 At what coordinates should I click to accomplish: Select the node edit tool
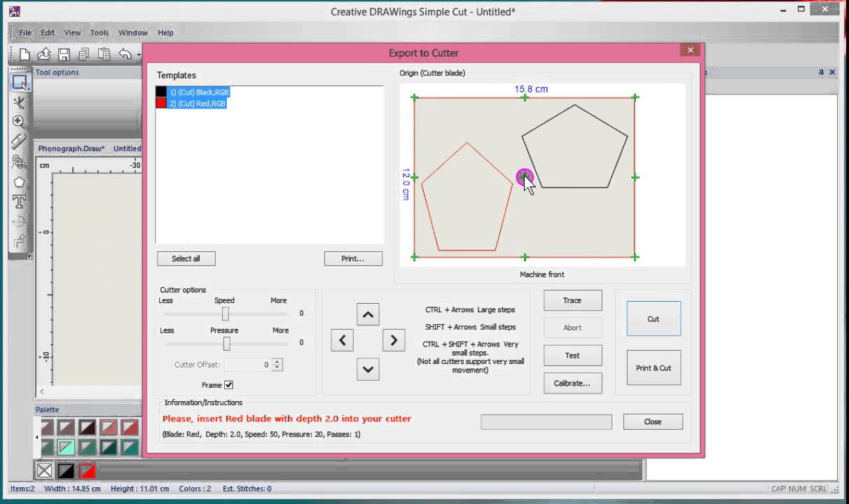point(20,102)
